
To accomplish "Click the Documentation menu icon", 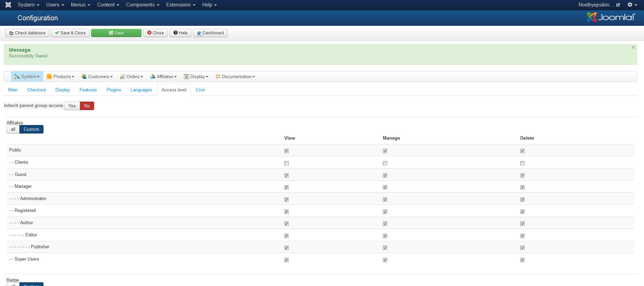I will coord(218,77).
